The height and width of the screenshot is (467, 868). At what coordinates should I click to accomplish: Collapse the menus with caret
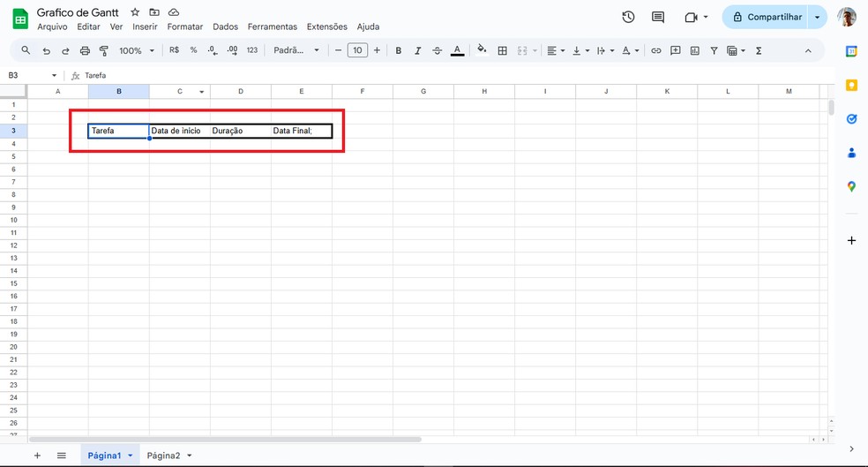point(808,50)
